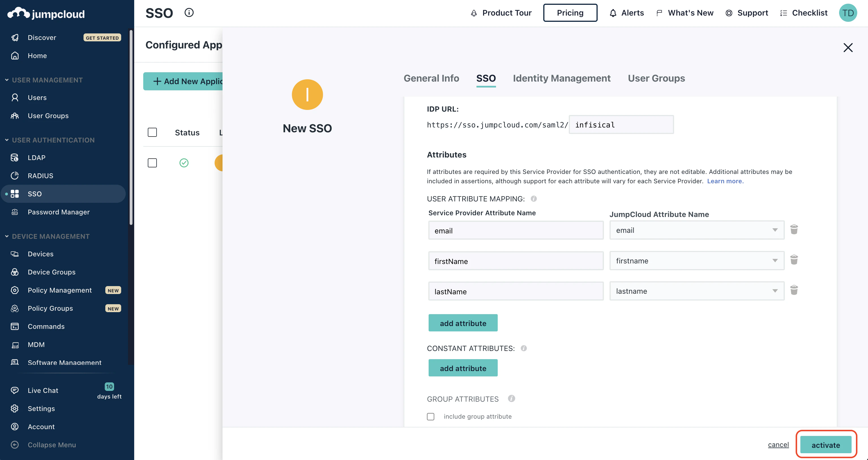Image resolution: width=868 pixels, height=460 pixels.
Task: Open Alerts bell
Action: [627, 13]
